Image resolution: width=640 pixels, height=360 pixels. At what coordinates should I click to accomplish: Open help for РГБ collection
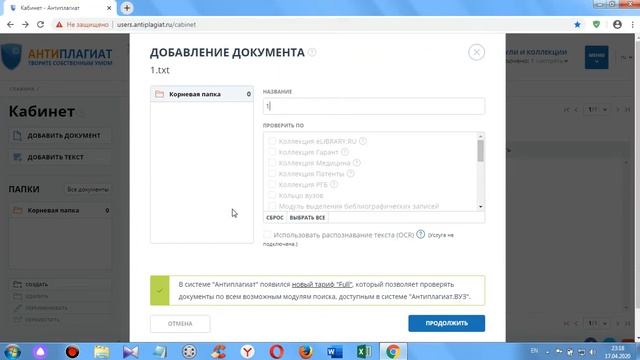[333, 184]
